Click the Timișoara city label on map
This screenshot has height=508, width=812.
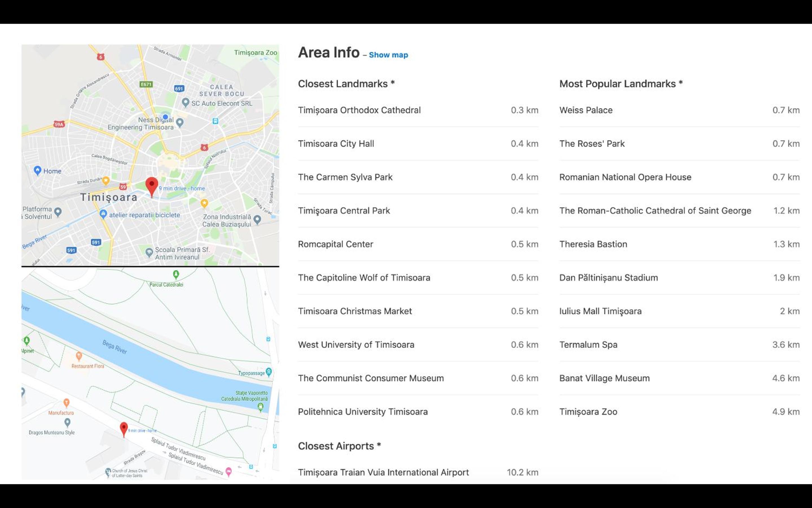point(109,197)
